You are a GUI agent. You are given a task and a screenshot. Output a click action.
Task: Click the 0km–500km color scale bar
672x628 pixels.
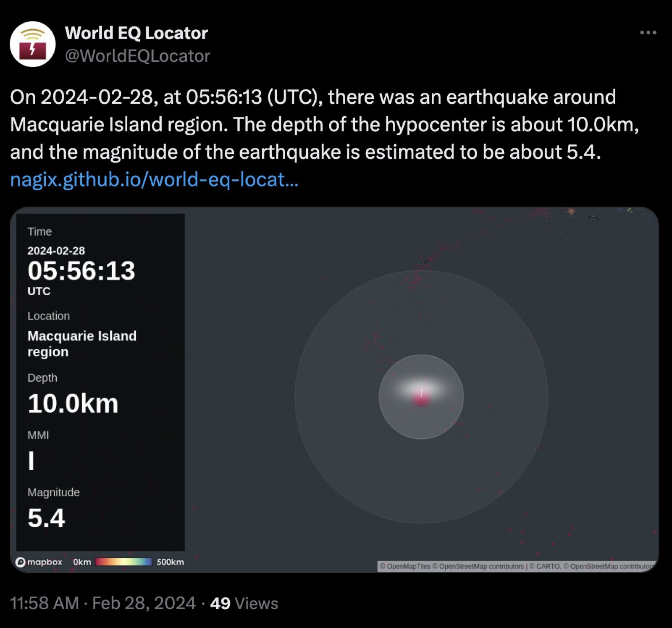point(123,561)
